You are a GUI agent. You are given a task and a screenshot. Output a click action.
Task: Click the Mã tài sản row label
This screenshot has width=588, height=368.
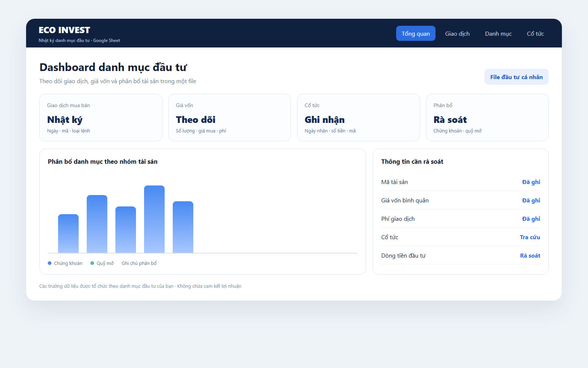click(394, 182)
